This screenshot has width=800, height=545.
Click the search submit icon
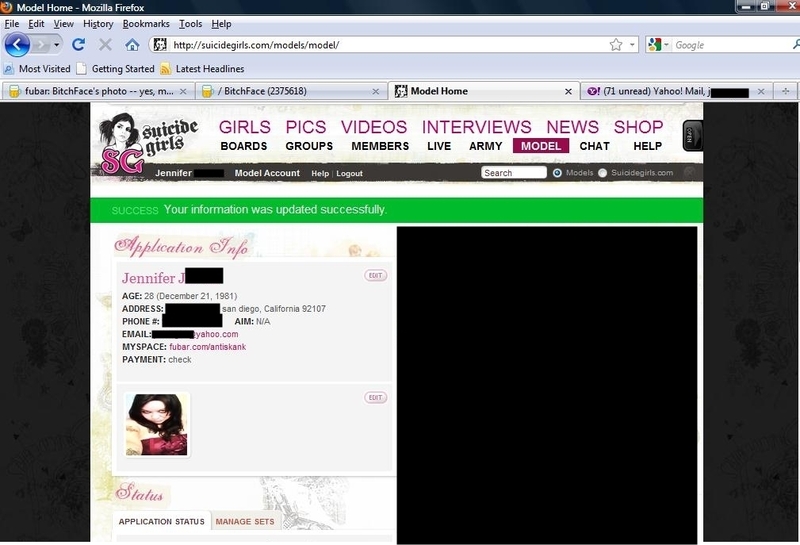coord(689,172)
